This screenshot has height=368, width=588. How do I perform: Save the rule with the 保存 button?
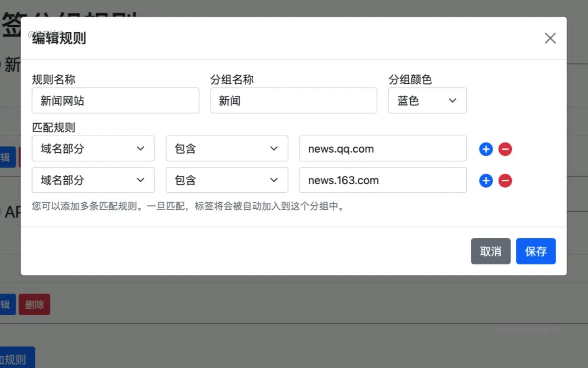click(x=536, y=251)
